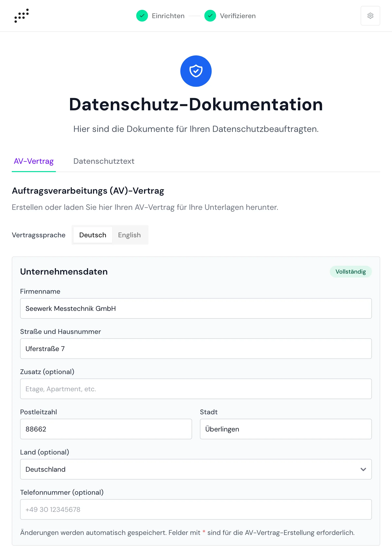Click the Auftragsverarbeitungs (AV)-Vertrag heading
The width and height of the screenshot is (392, 556).
pos(88,191)
